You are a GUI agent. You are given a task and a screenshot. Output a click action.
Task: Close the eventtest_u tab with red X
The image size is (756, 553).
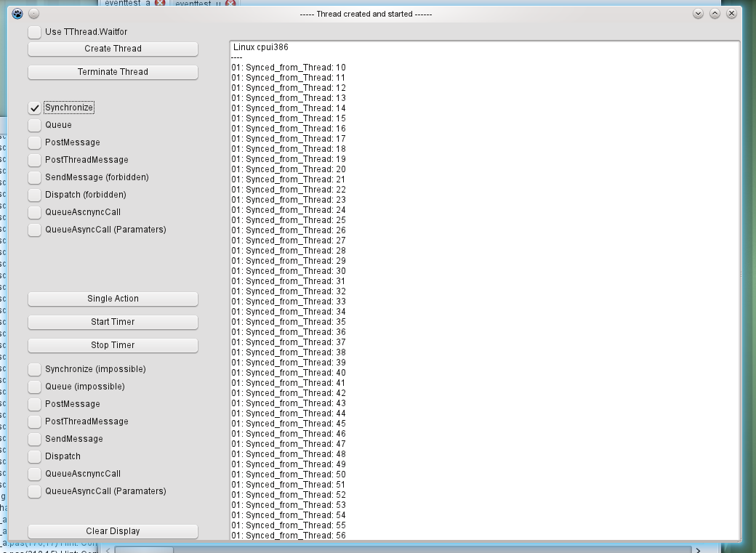click(x=230, y=4)
